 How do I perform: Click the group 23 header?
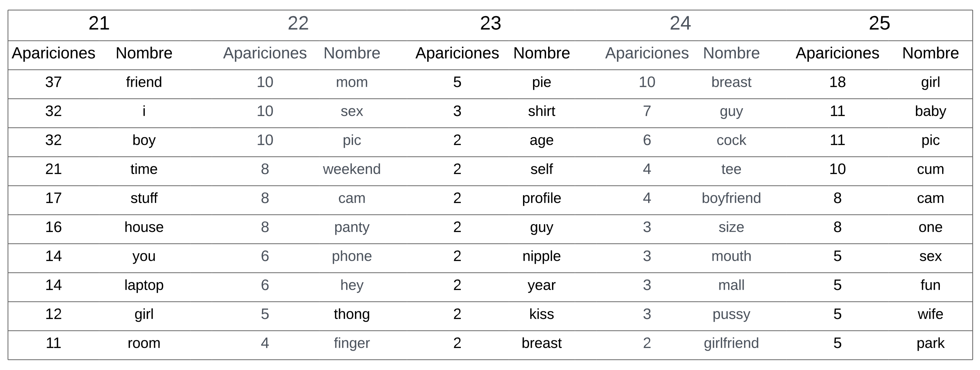(x=491, y=24)
